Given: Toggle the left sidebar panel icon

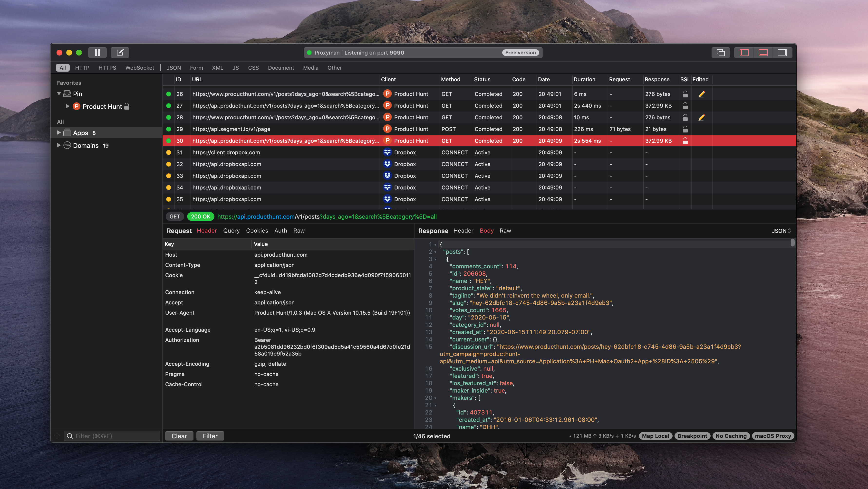Looking at the screenshot, I should pos(744,53).
